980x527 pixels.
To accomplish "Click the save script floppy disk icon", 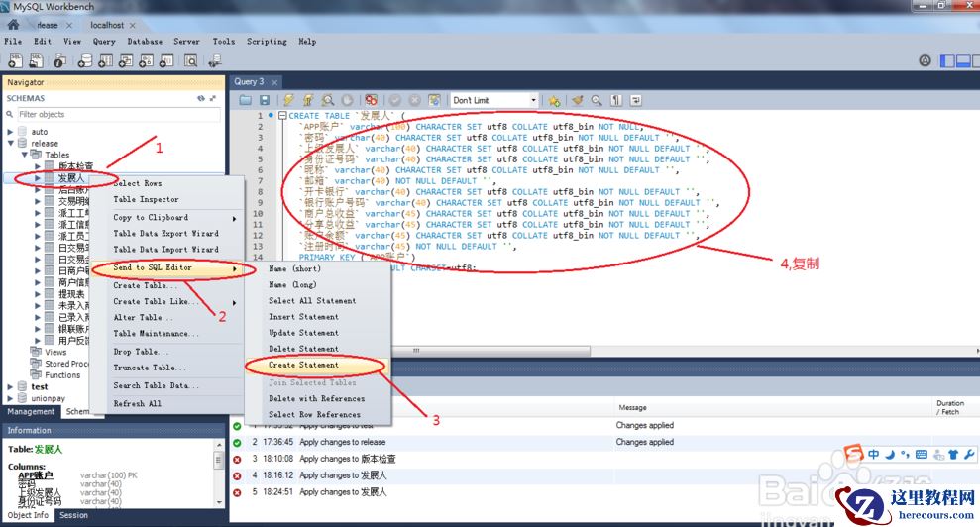I will click(265, 100).
